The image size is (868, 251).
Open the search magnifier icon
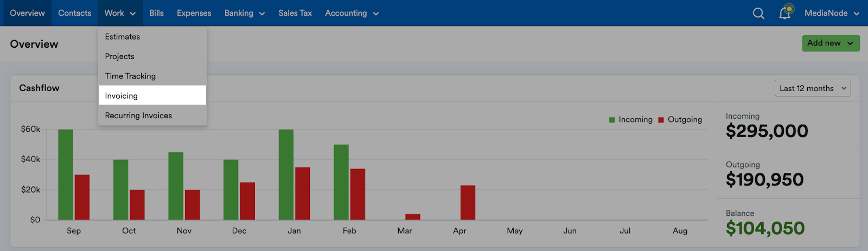[x=758, y=13]
